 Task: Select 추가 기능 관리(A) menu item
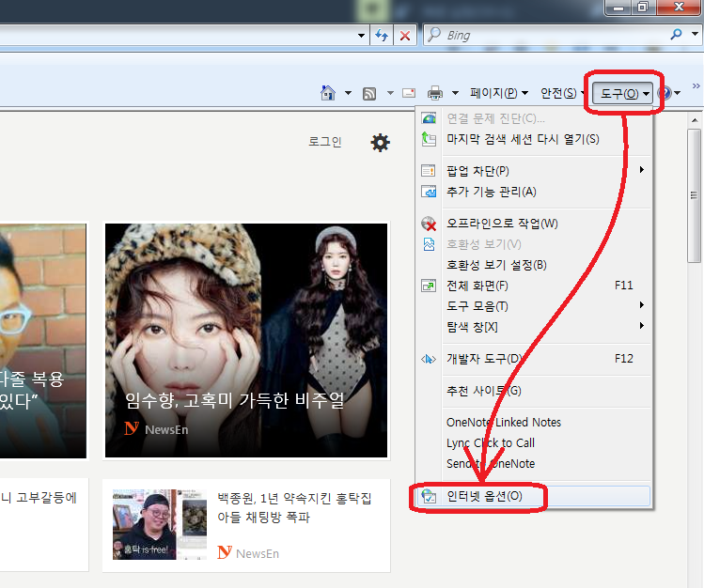(491, 192)
